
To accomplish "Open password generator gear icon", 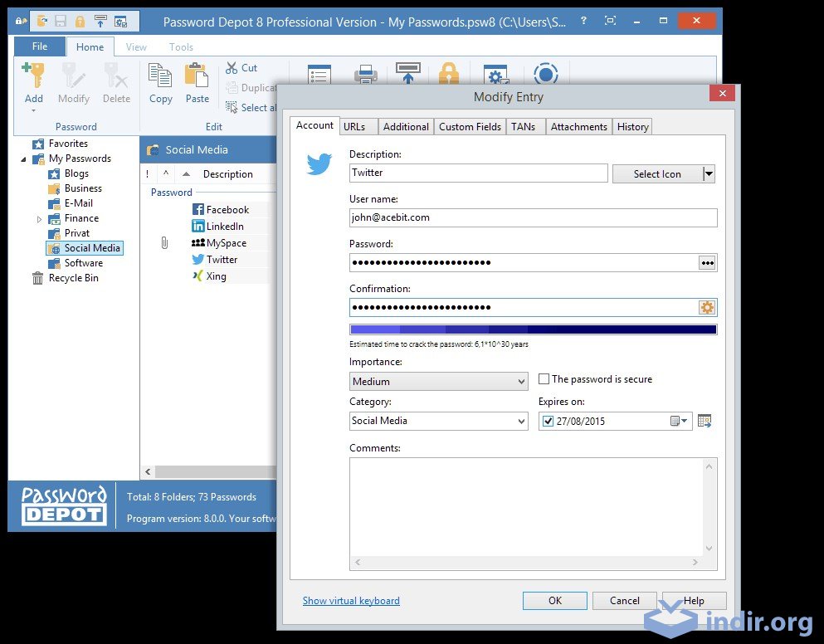I will (x=707, y=308).
